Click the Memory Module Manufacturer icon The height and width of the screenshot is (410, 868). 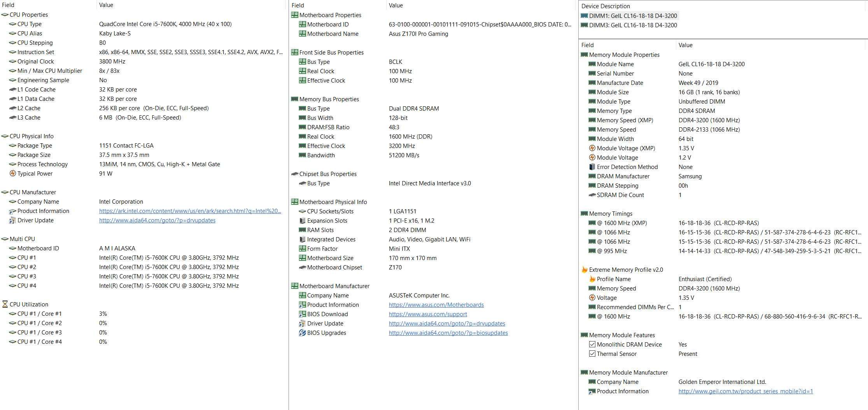click(x=584, y=372)
